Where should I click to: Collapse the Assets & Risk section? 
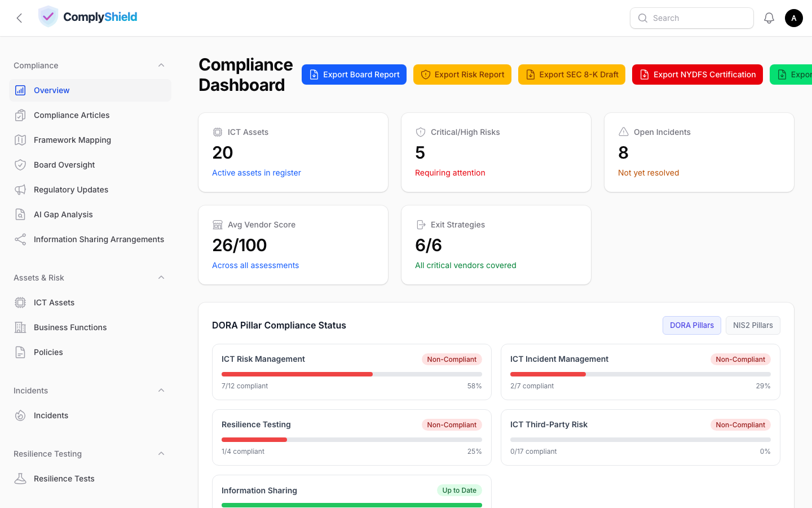click(161, 278)
